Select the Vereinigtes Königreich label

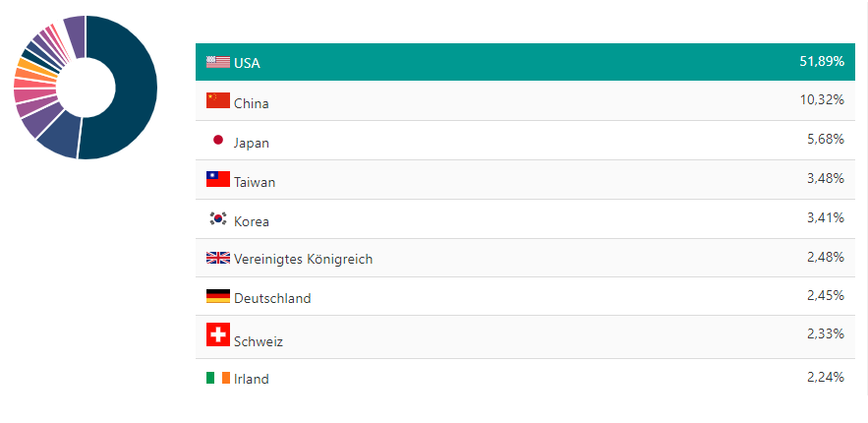coord(304,260)
